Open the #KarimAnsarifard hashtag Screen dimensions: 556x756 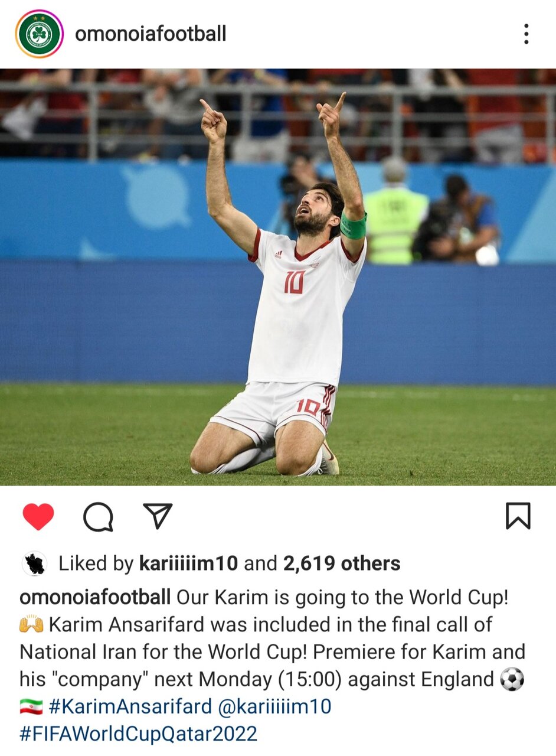tap(130, 706)
